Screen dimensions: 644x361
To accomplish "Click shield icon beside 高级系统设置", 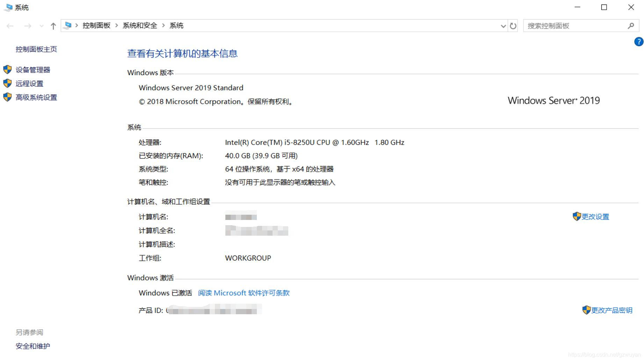I will point(7,97).
